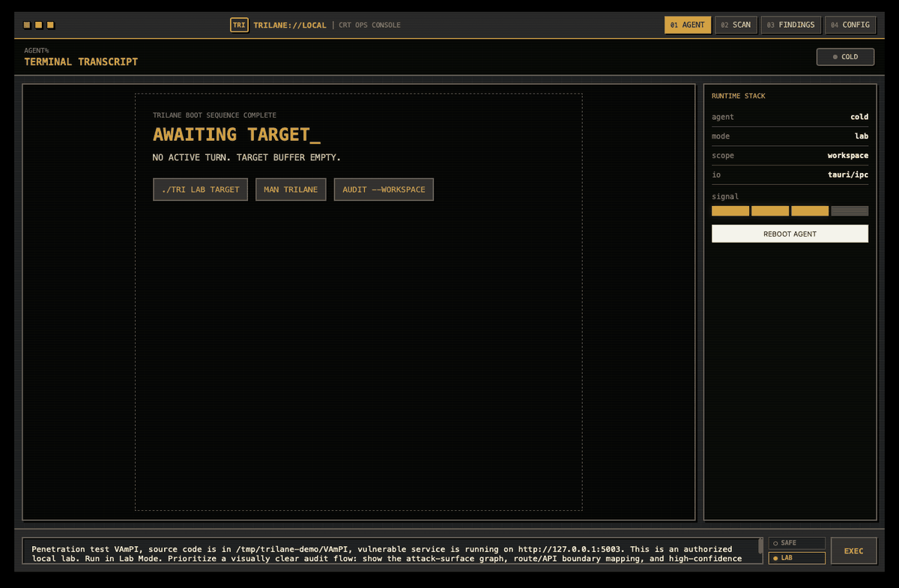Click the dim fourth signal segment
899x588 pixels.
point(850,211)
